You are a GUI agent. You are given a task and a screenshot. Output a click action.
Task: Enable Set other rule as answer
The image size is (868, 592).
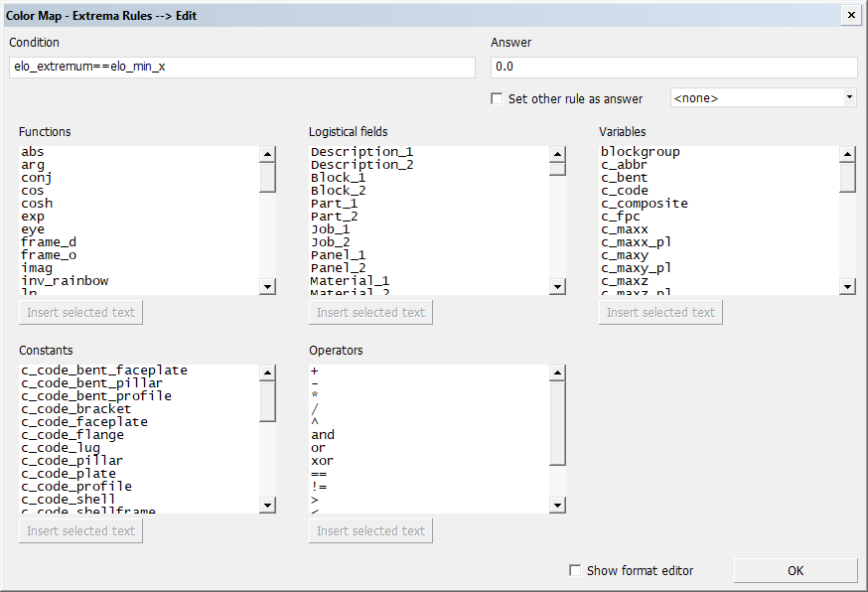(x=498, y=98)
